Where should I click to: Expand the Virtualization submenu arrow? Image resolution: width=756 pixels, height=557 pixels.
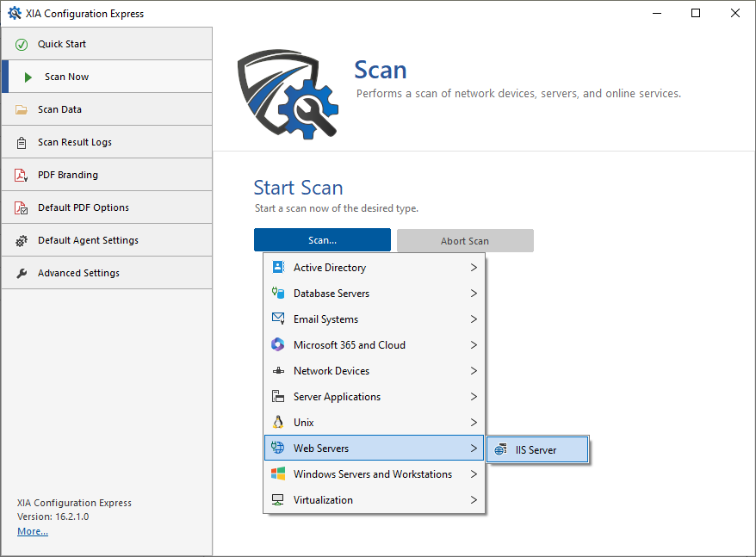[474, 499]
